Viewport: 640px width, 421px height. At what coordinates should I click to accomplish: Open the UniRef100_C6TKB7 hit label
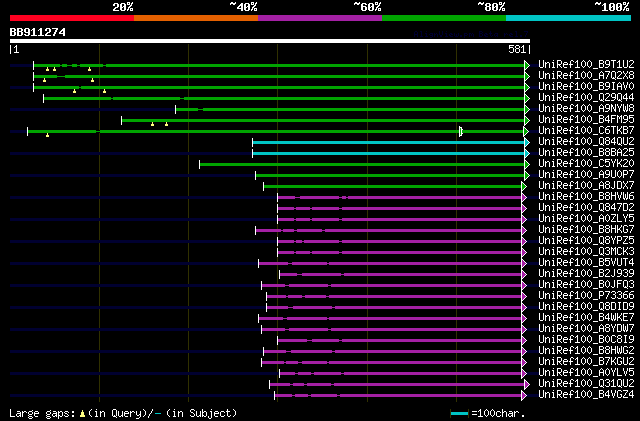point(586,131)
